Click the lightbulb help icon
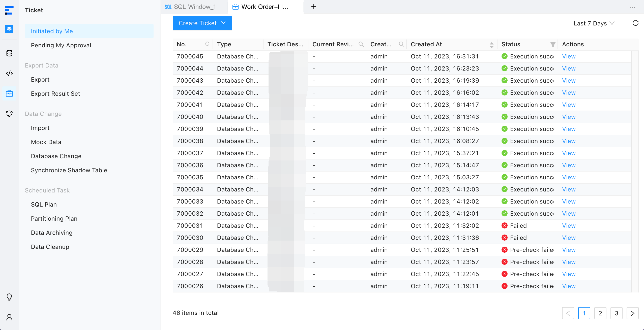 pyautogui.click(x=9, y=297)
